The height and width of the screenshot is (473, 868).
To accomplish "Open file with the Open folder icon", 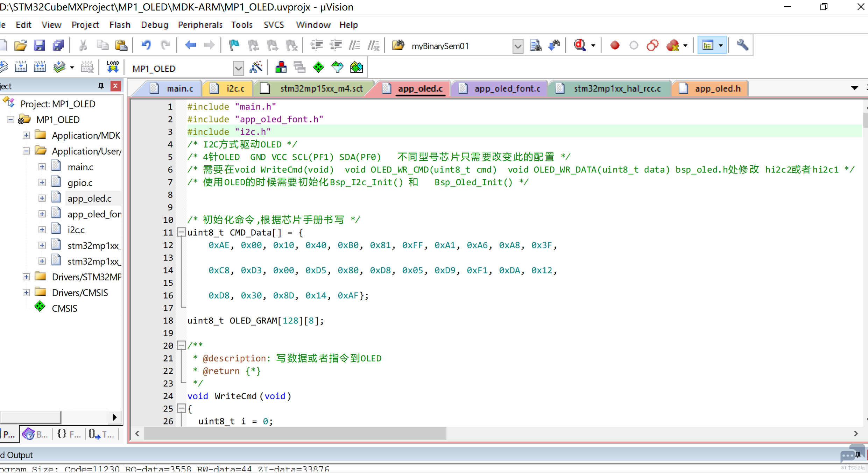I will [x=20, y=45].
